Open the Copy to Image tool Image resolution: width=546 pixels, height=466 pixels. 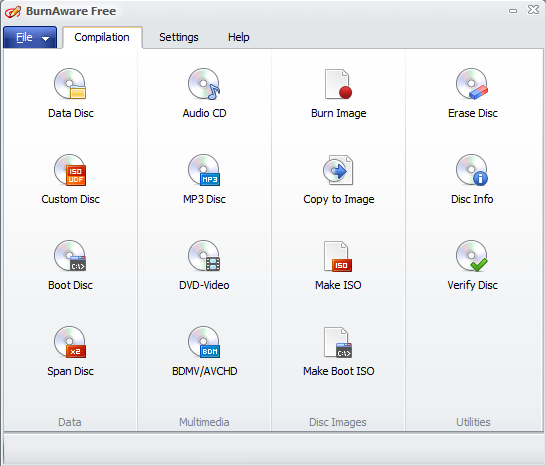click(338, 179)
